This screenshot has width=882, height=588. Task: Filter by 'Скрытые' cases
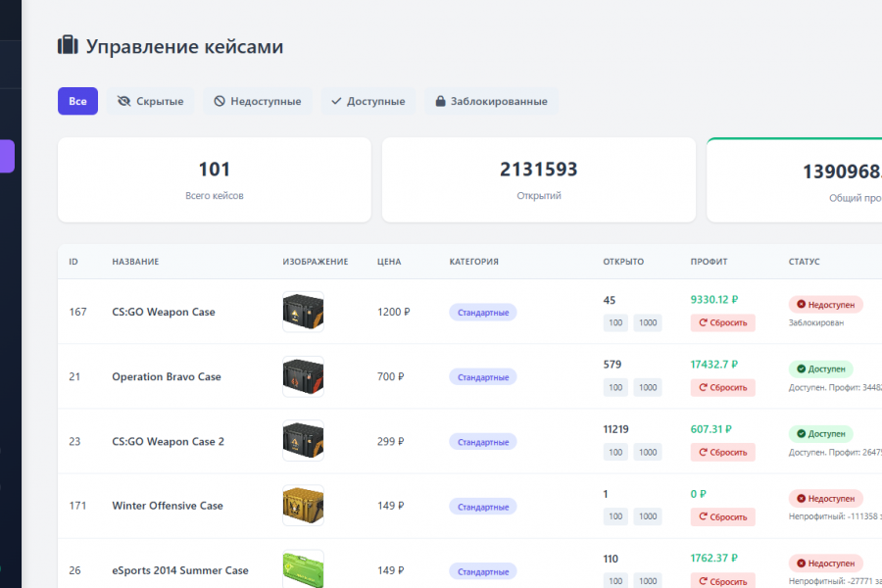tap(150, 101)
